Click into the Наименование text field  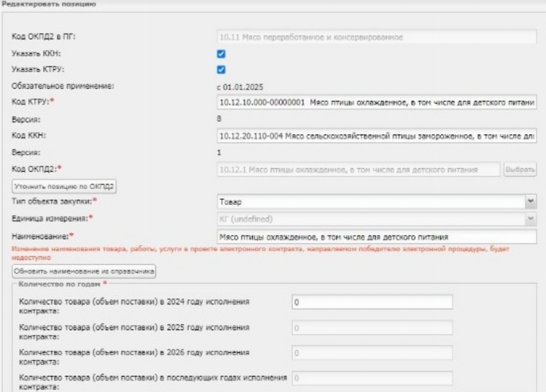click(x=376, y=236)
